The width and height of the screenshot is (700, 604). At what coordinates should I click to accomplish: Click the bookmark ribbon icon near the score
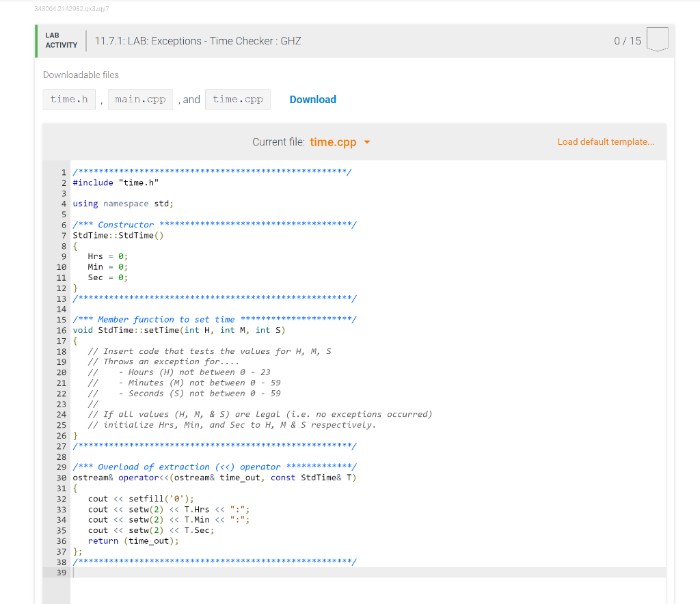[657, 40]
